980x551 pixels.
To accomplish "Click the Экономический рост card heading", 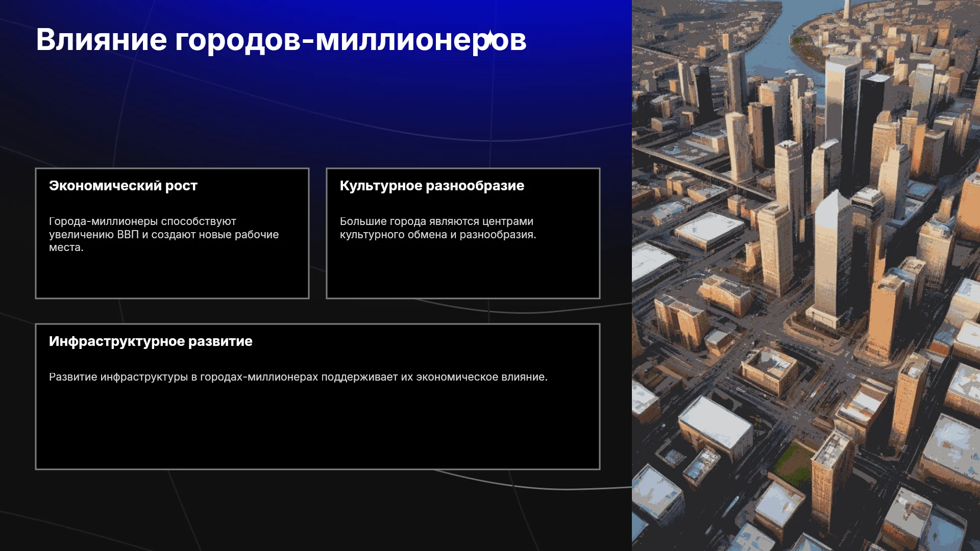I will click(x=123, y=186).
